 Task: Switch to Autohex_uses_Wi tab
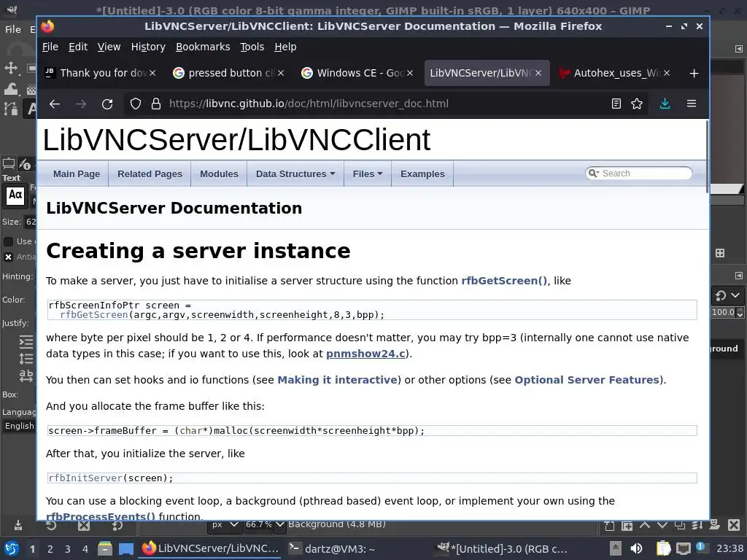click(x=615, y=73)
